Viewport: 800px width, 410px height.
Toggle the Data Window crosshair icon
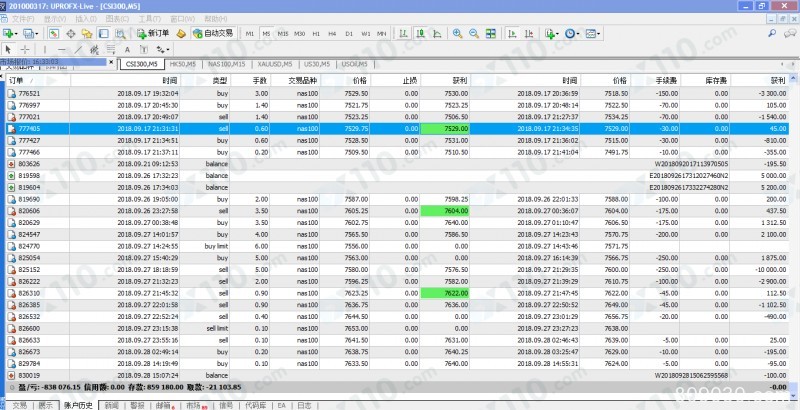pyautogui.click(x=70, y=34)
